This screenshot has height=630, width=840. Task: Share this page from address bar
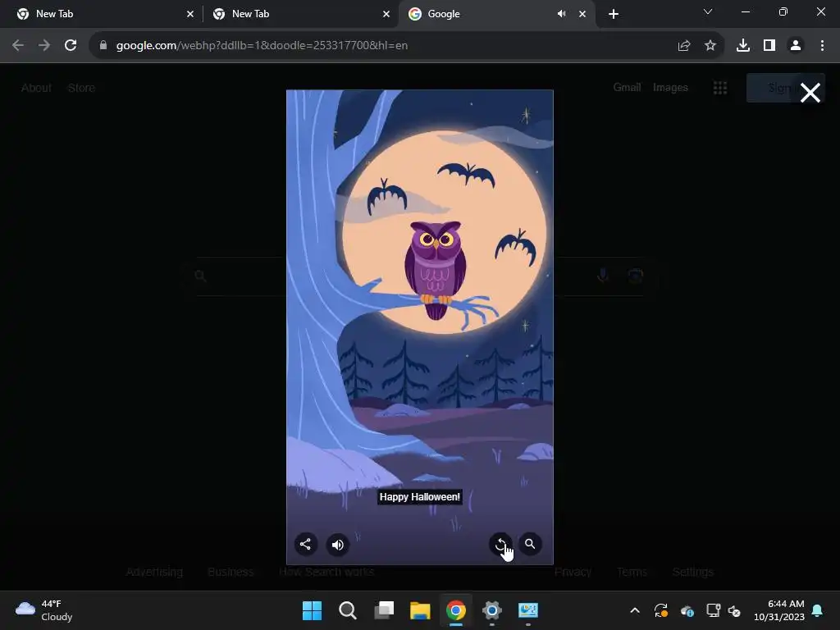684,46
